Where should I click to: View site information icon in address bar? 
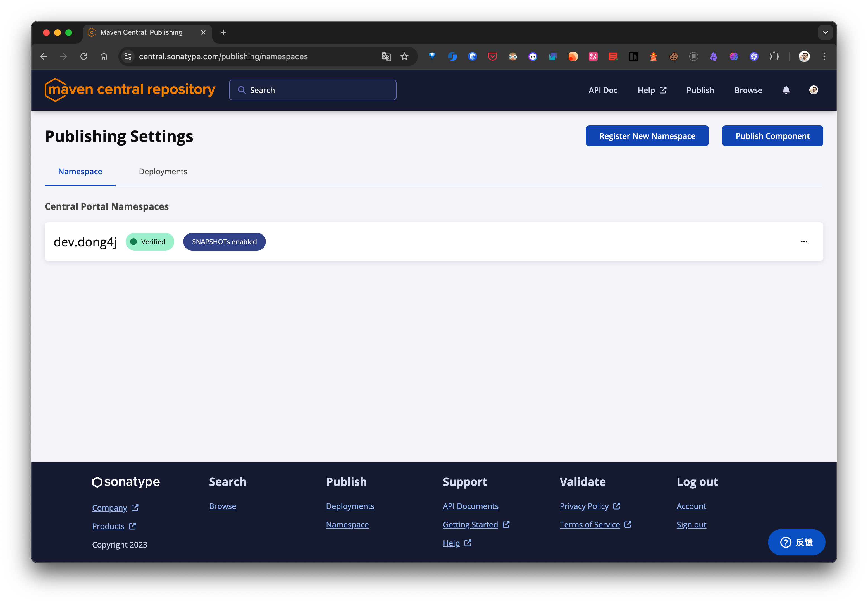[x=128, y=56]
